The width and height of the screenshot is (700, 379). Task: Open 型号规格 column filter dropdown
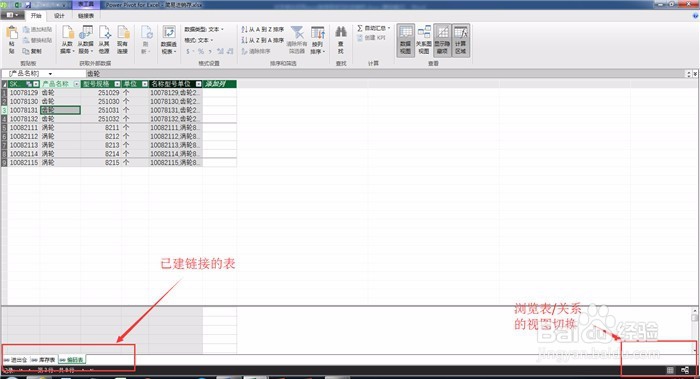[x=117, y=84]
